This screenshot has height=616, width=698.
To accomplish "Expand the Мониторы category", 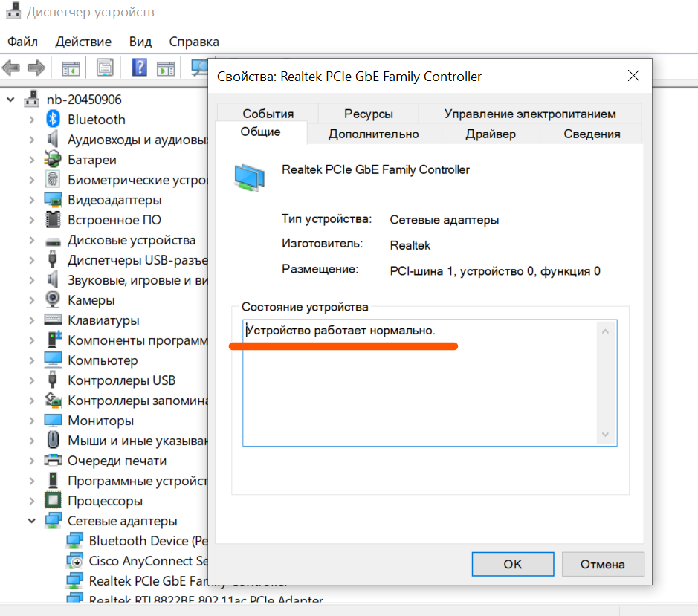I will pyautogui.click(x=32, y=420).
